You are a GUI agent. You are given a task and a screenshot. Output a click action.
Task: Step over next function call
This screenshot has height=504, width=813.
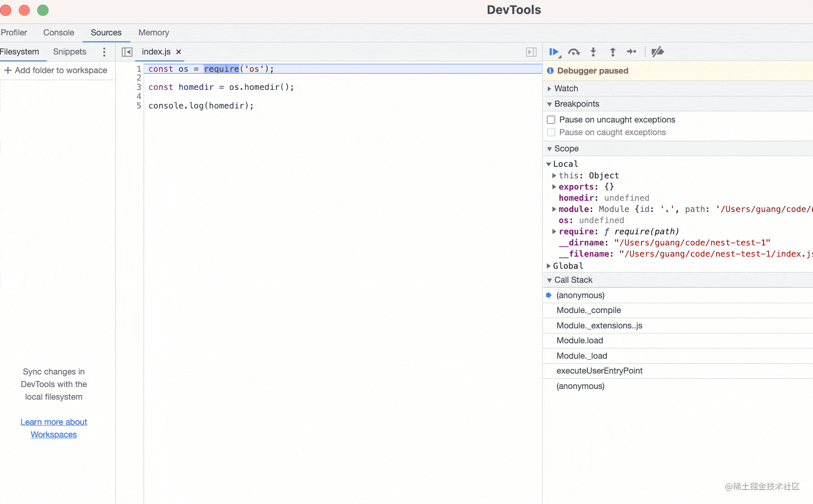pyautogui.click(x=574, y=52)
